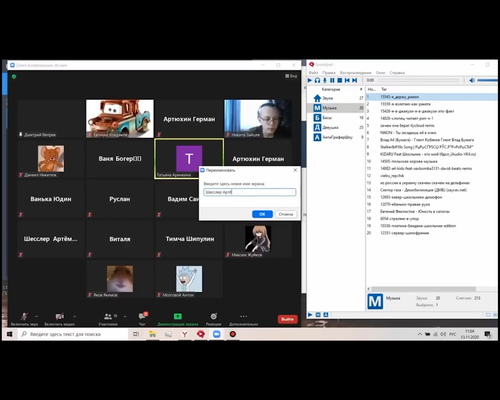The height and width of the screenshot is (400, 500).
Task: Open Реакции reactions in Zoom toolbar
Action: pyautogui.click(x=213, y=318)
